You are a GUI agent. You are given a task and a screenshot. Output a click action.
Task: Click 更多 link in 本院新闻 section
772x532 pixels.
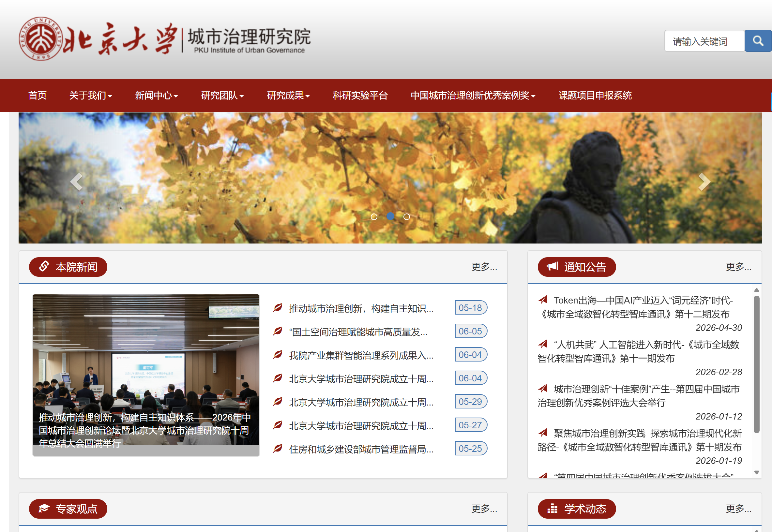(485, 267)
